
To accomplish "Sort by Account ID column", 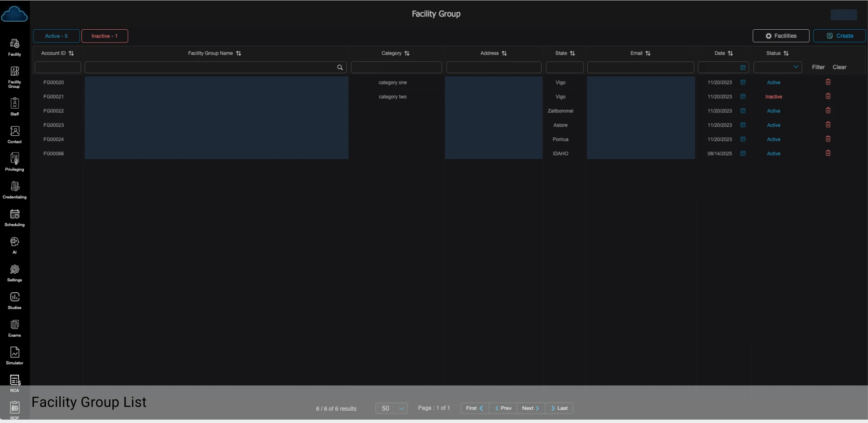I will [71, 53].
